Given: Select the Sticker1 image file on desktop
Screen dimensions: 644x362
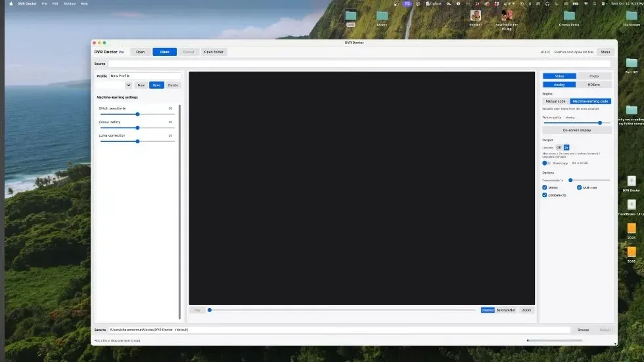Looking at the screenshot, I should click(476, 16).
